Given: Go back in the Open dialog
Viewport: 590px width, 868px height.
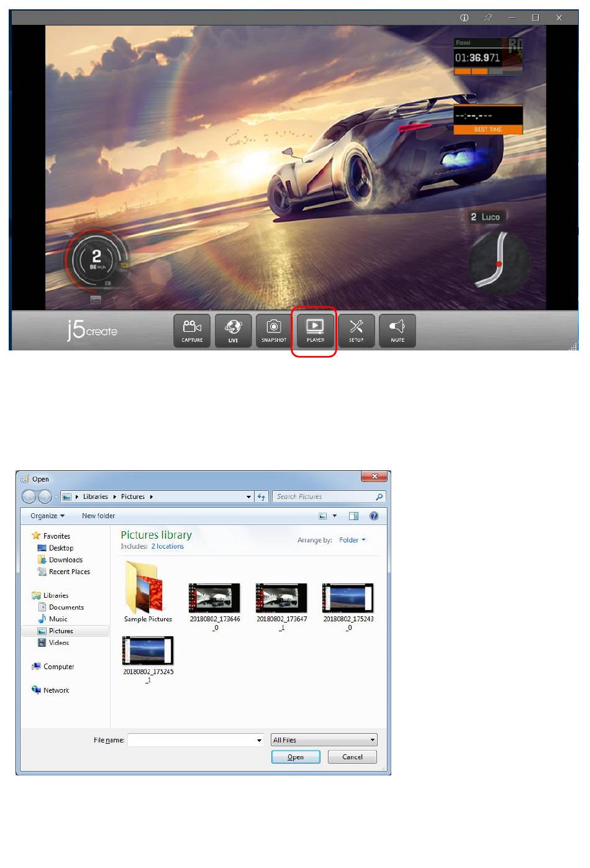Looking at the screenshot, I should coord(29,497).
